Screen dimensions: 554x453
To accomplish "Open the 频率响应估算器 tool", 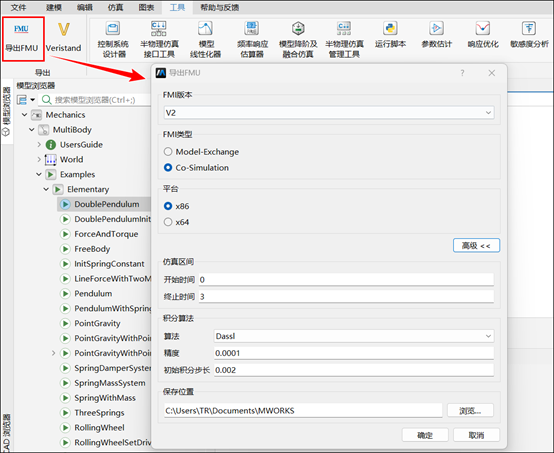I will 252,39.
